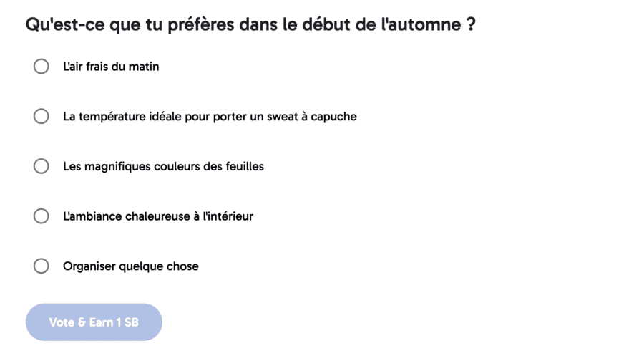
Task: Choose the sweat à capuche temperature option
Action: (x=42, y=116)
